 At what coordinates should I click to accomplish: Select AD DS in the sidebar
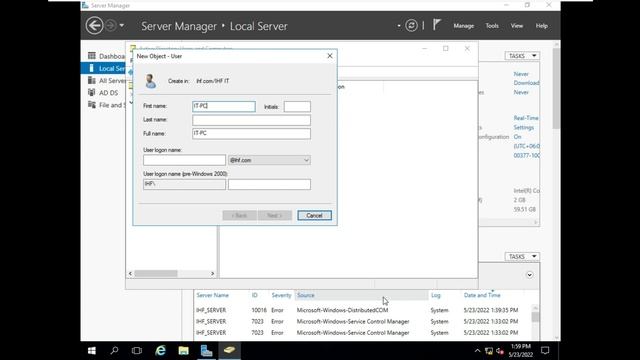pyautogui.click(x=104, y=93)
